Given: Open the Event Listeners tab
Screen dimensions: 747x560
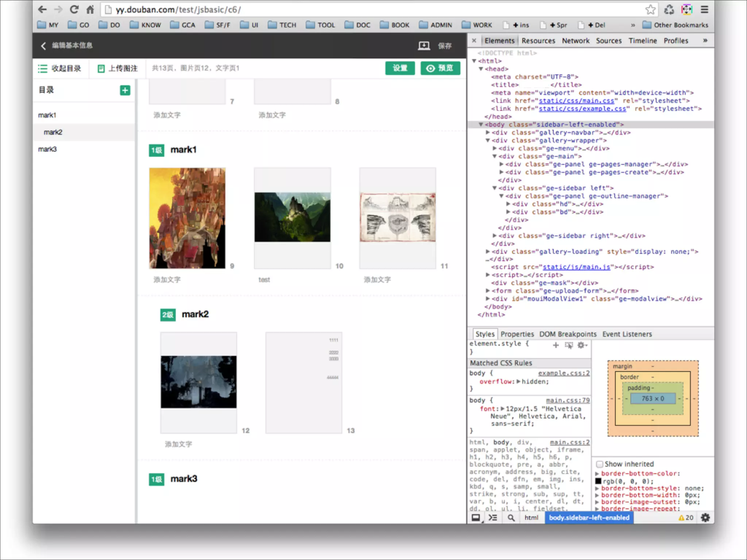Looking at the screenshot, I should coord(627,334).
